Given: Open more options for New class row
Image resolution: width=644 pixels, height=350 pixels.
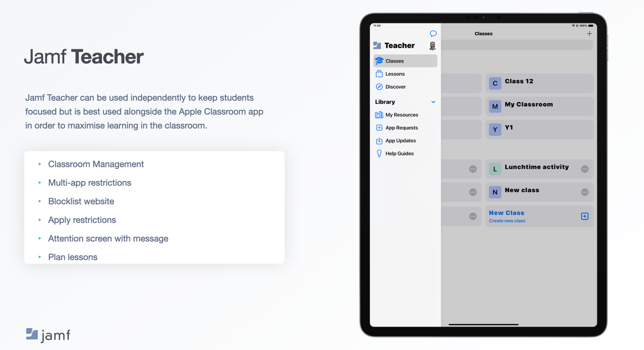Looking at the screenshot, I should pos(585,192).
